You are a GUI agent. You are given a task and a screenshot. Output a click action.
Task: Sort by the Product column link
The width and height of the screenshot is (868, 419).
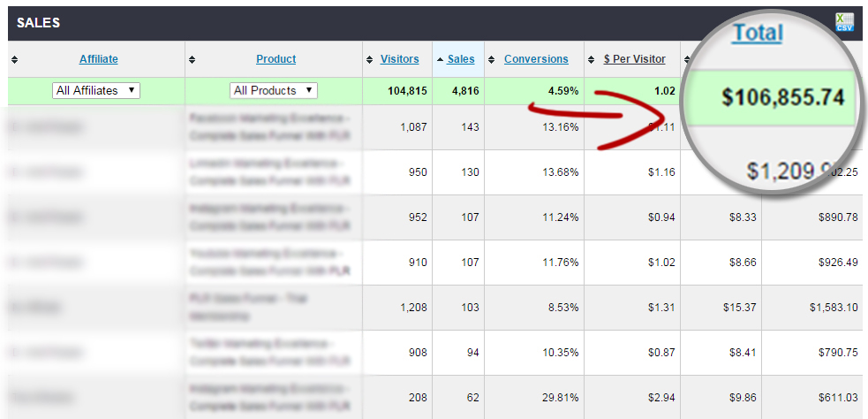tap(276, 59)
